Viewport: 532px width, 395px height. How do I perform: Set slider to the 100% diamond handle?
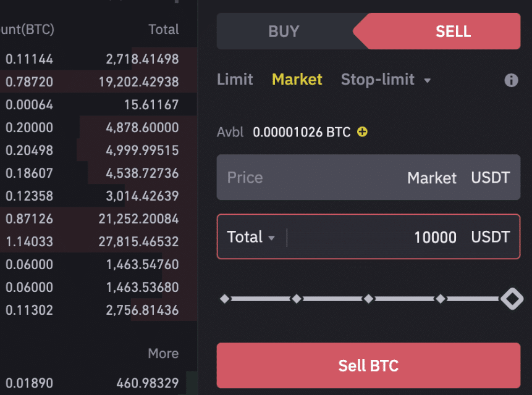512,299
